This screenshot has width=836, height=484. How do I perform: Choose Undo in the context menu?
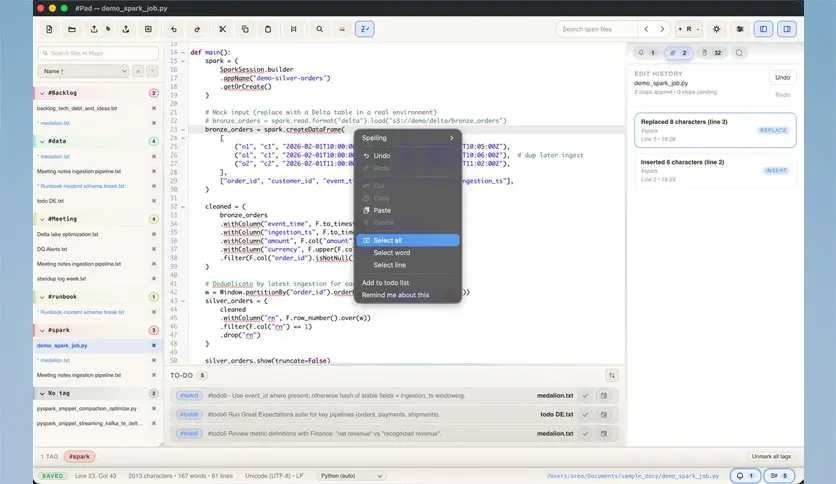coord(408,156)
